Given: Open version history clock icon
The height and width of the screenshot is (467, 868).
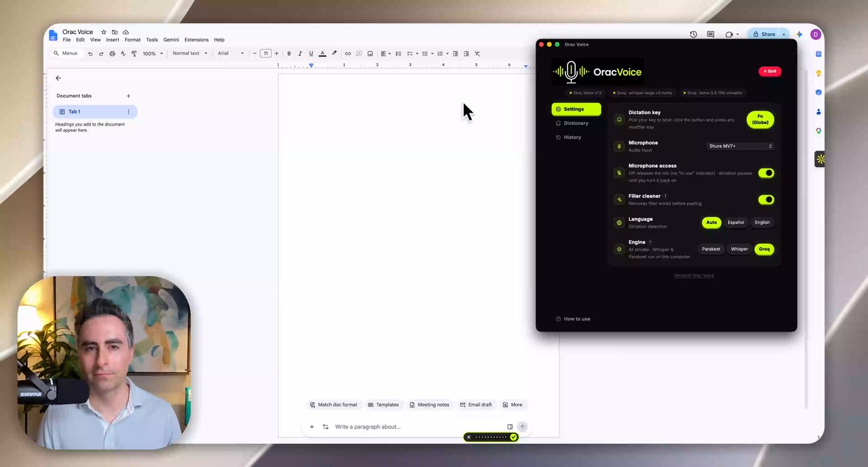Looking at the screenshot, I should 693,34.
